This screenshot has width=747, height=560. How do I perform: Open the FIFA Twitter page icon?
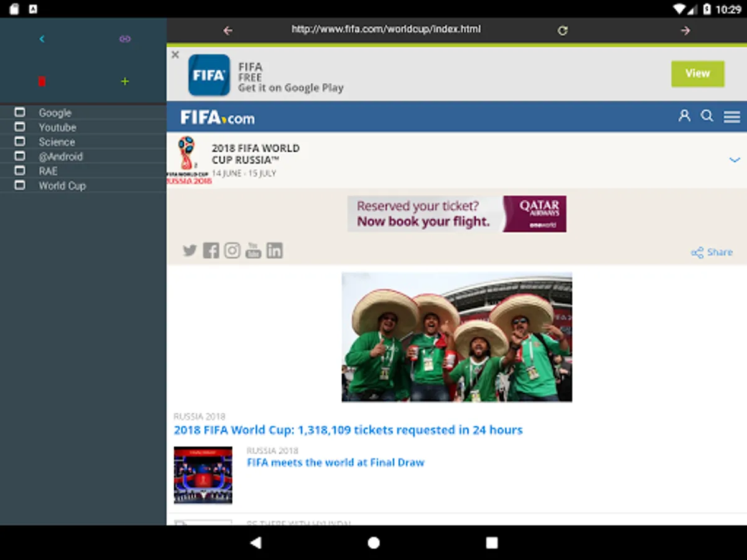(190, 250)
